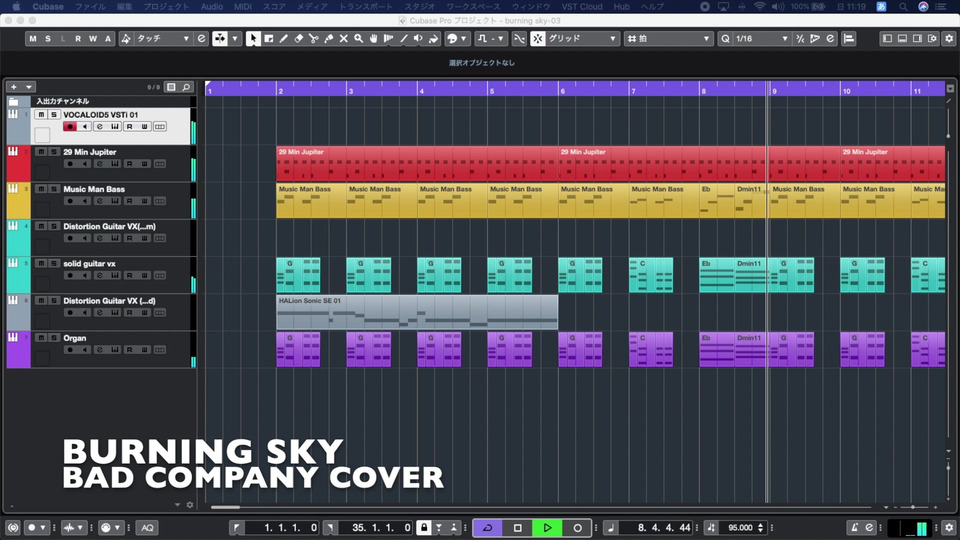The image size is (960, 540).
Task: Click Add Track plus button
Action: tap(14, 87)
